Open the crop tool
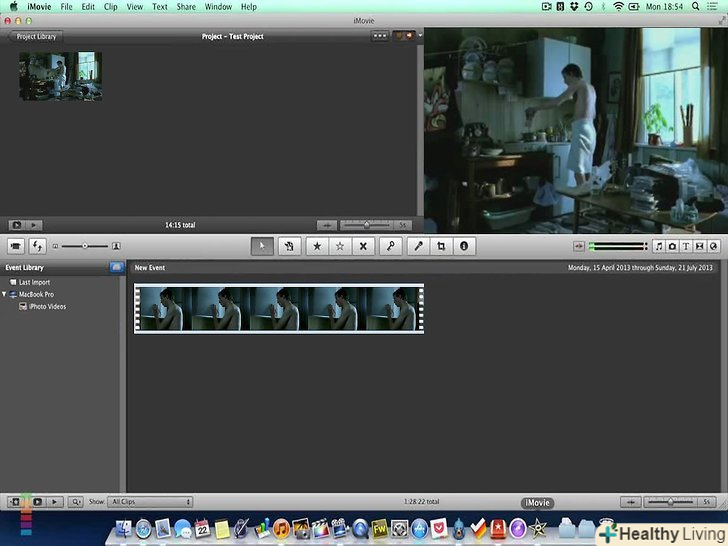This screenshot has height=546, width=728. pos(441,246)
